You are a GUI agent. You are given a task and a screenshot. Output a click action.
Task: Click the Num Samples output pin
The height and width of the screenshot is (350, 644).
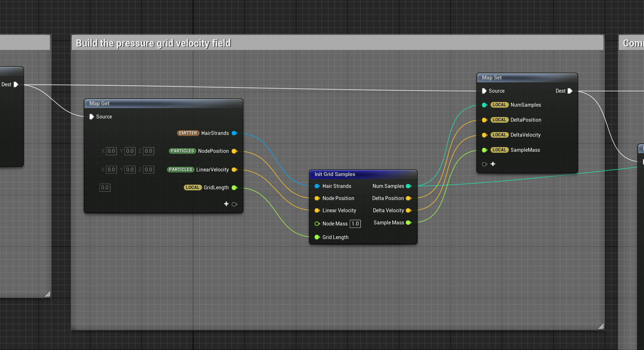[x=408, y=186]
